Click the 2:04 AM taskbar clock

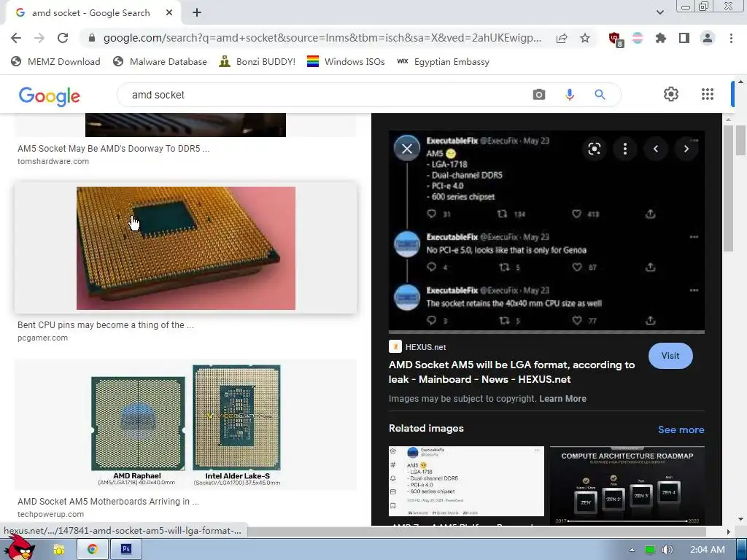pyautogui.click(x=708, y=550)
